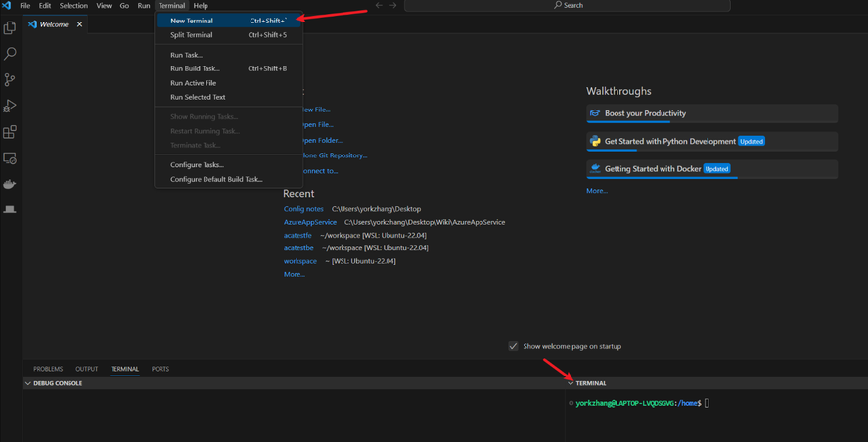Open the Extensions view

point(10,132)
